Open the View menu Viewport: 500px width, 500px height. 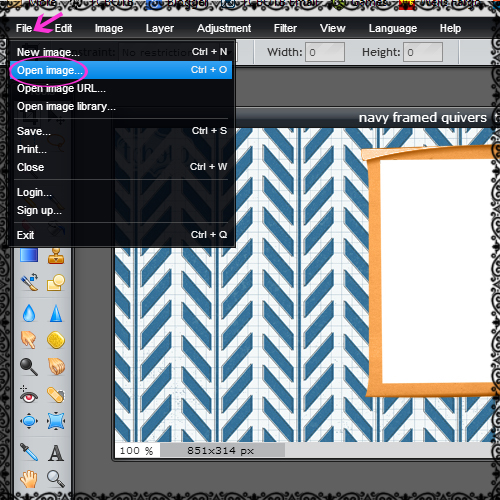[x=332, y=28]
